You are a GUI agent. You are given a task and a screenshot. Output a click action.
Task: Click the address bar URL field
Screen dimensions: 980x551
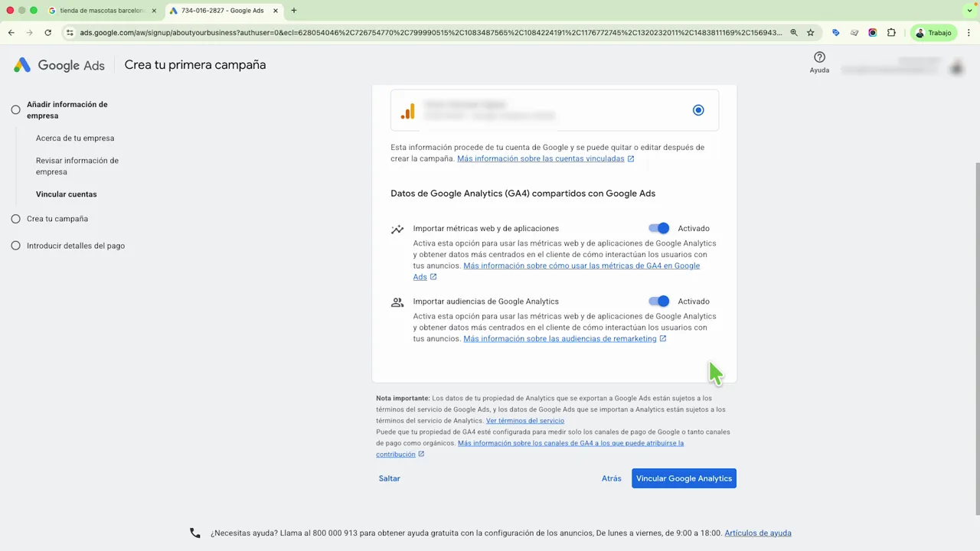coord(431,33)
